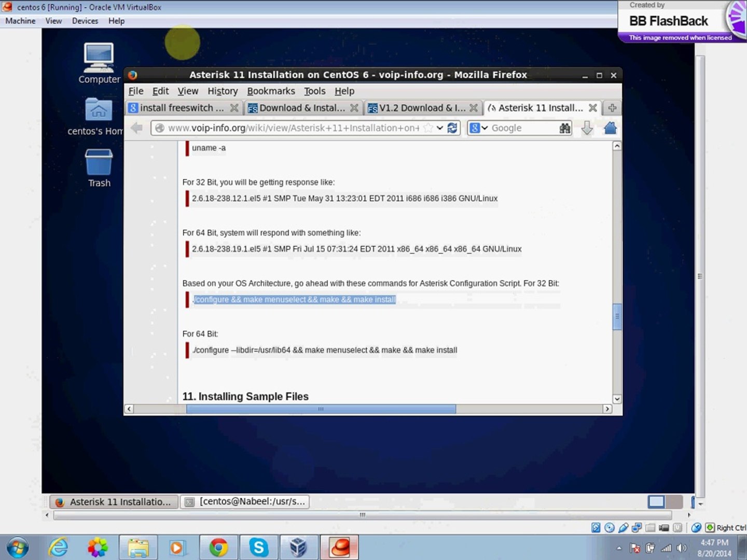Click VirtualBox host key arrow icon
Screen dimensions: 747x560
pos(710,527)
